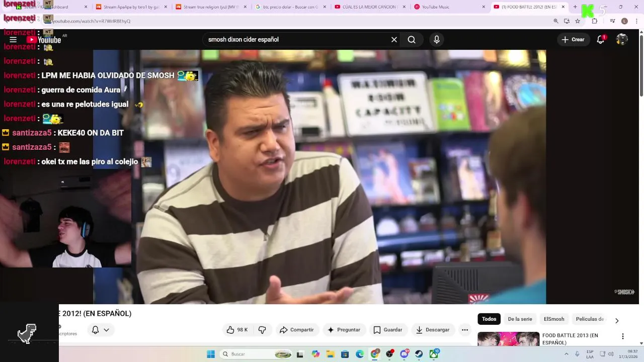Select the ElSmosh filter chip
The width and height of the screenshot is (644, 362).
[554, 319]
